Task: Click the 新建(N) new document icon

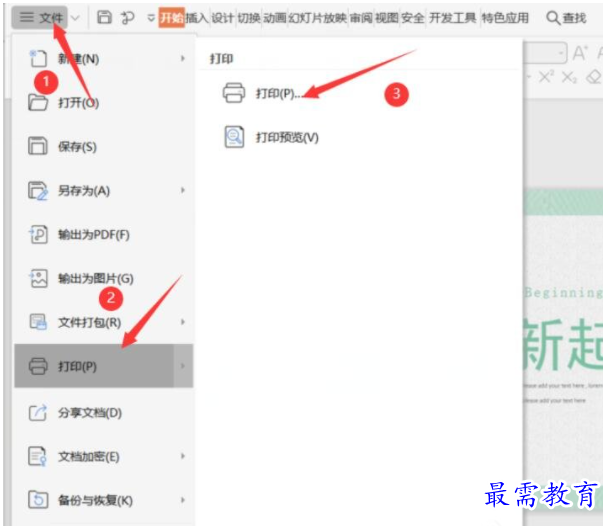Action: tap(38, 59)
